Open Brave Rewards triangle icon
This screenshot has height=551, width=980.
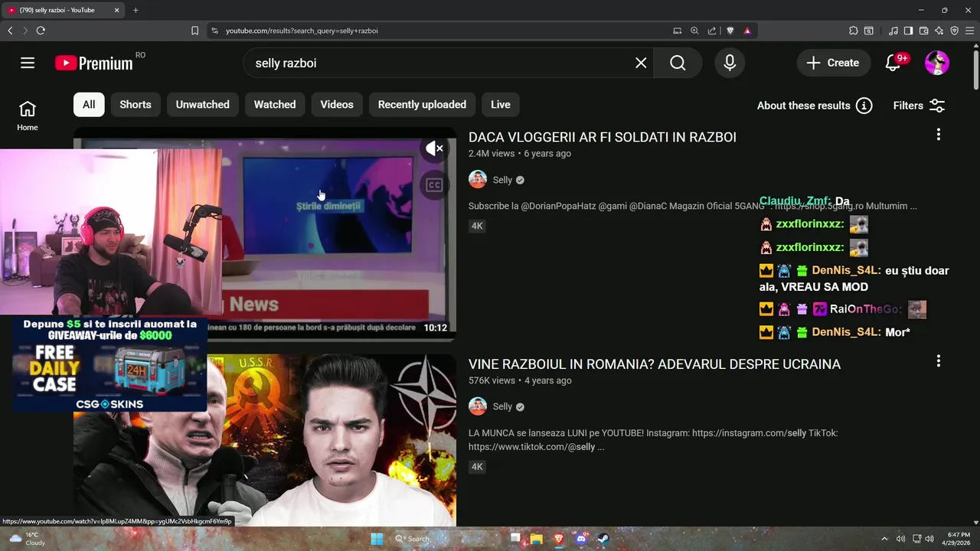747,31
